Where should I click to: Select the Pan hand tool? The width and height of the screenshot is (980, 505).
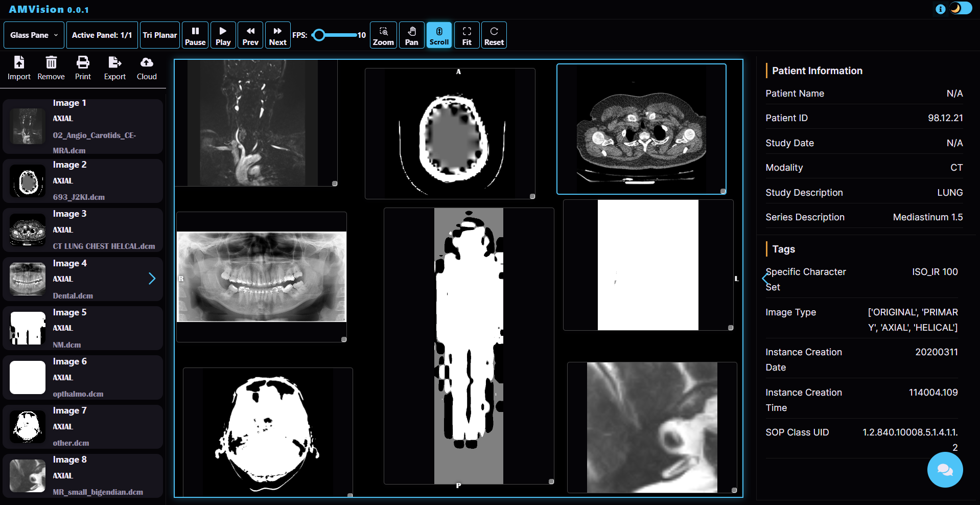[x=412, y=35]
